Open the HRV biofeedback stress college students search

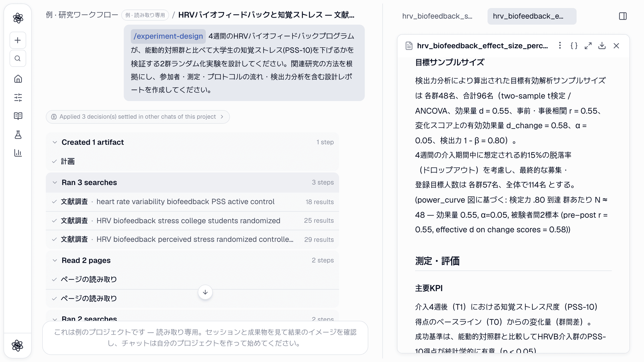[x=192, y=221]
